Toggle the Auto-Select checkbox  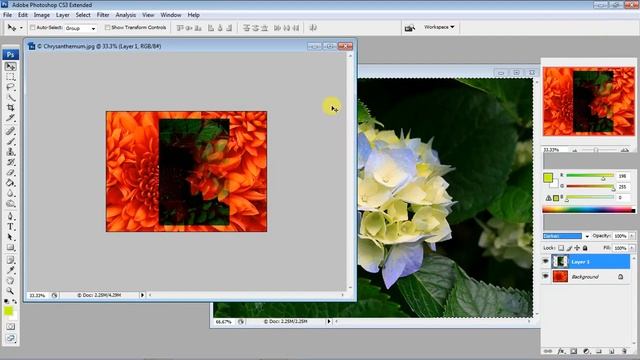(33, 28)
